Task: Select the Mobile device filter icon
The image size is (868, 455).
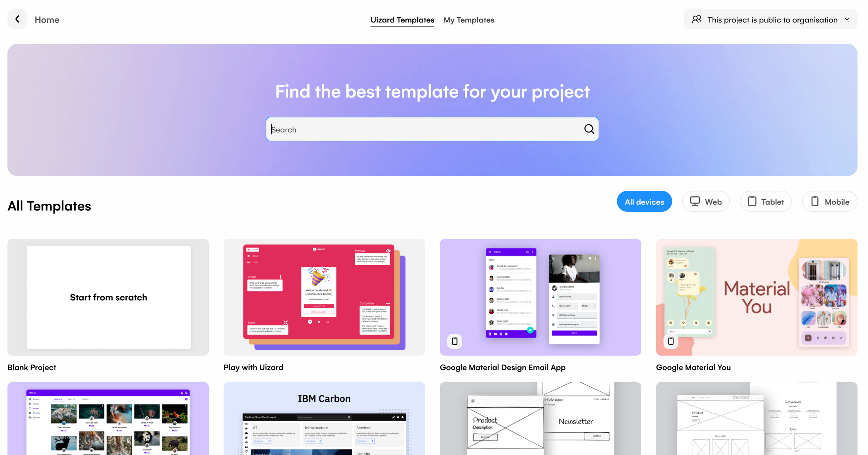Action: (814, 201)
